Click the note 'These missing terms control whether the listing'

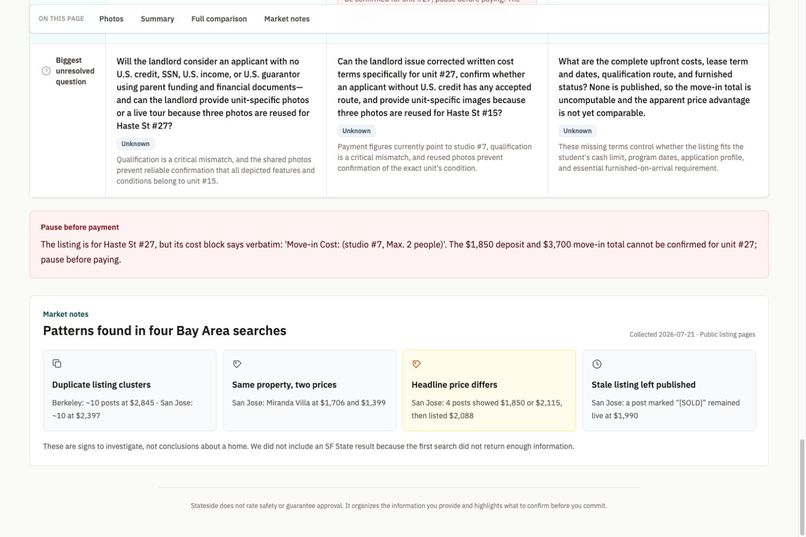(651, 157)
